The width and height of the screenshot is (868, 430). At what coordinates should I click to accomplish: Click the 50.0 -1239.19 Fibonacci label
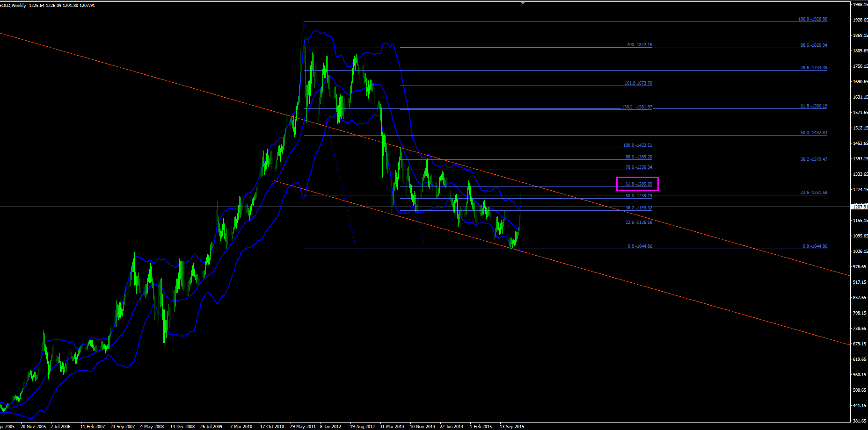(639, 196)
